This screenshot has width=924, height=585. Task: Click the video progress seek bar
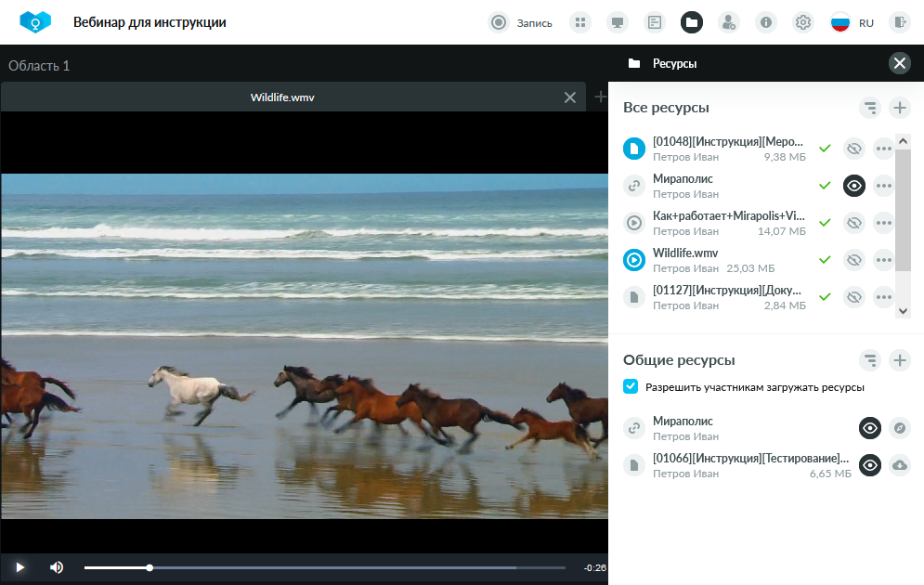coord(325,568)
